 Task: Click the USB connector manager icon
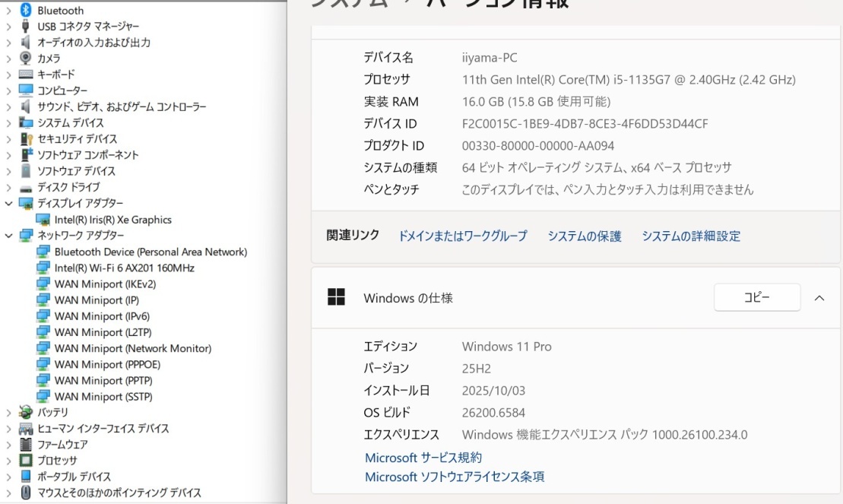coord(26,27)
